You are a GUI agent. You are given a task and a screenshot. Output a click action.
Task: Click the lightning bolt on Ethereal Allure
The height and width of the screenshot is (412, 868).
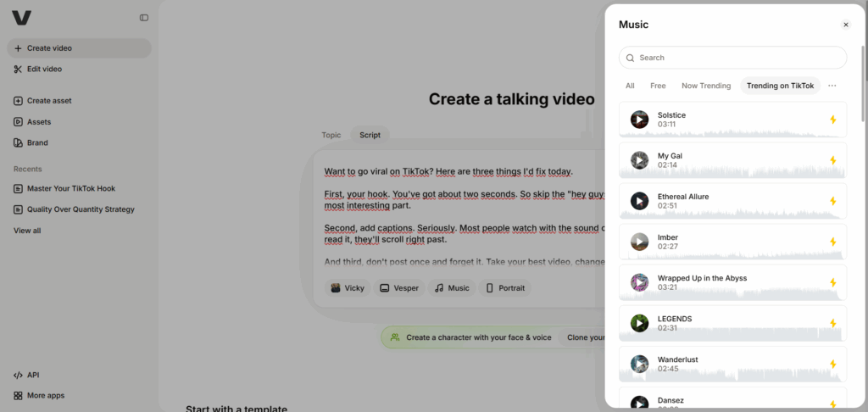832,201
